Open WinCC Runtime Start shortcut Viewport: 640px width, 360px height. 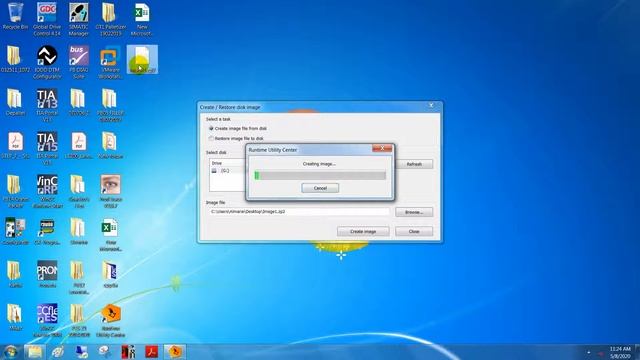coord(47,191)
